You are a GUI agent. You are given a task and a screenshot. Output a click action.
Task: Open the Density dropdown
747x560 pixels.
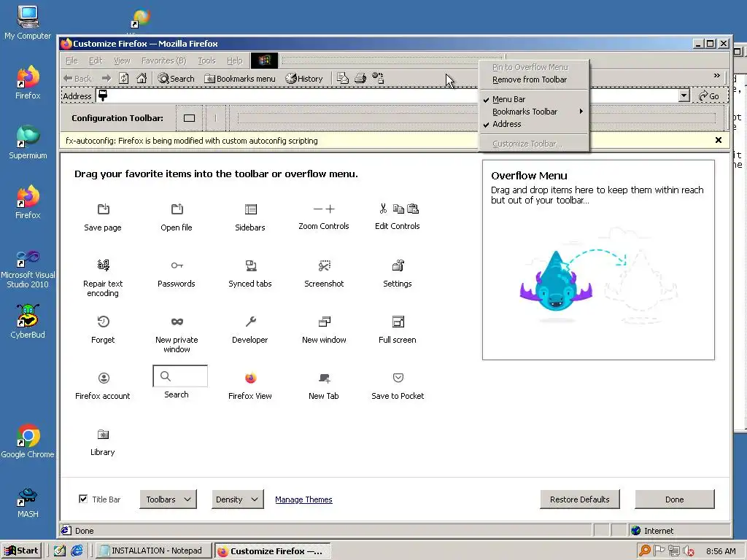[237, 499]
